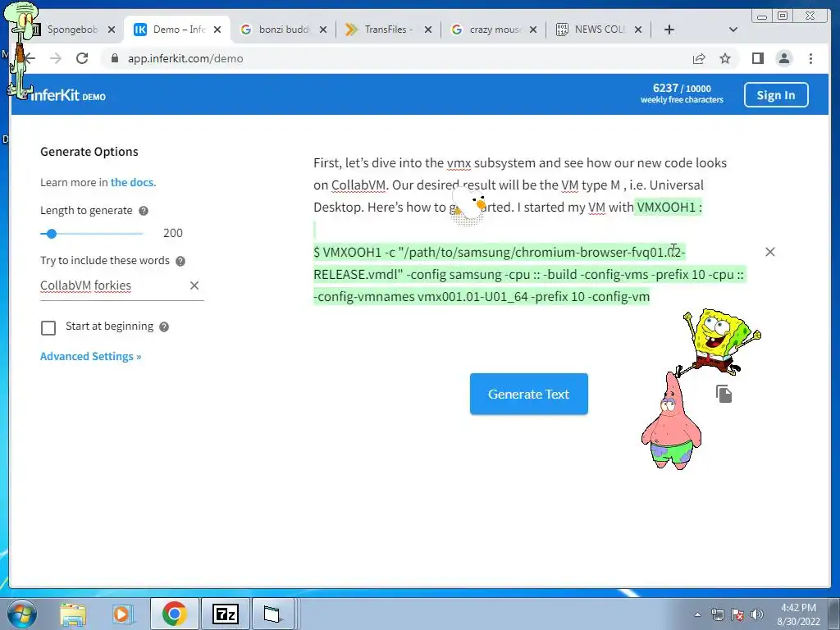Click the Action Center flag tray icon
The height and width of the screenshot is (630, 840).
(737, 614)
